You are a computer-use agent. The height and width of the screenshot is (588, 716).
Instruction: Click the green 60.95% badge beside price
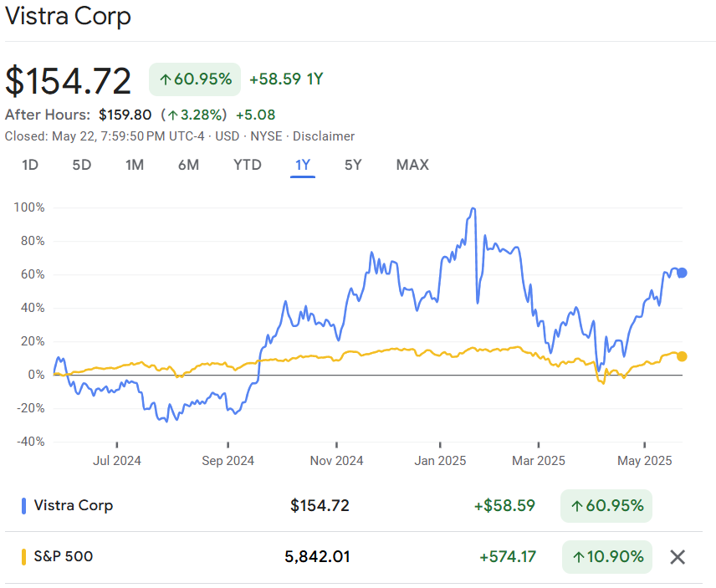(x=195, y=79)
